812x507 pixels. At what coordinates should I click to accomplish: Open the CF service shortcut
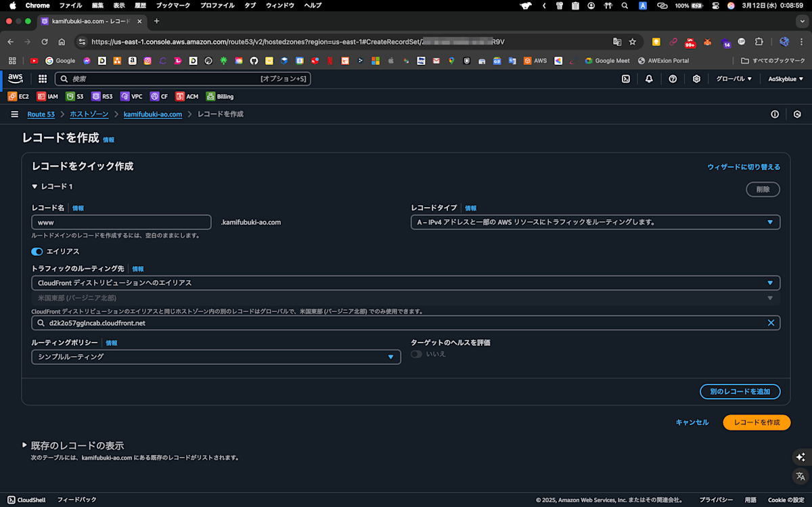(x=159, y=96)
